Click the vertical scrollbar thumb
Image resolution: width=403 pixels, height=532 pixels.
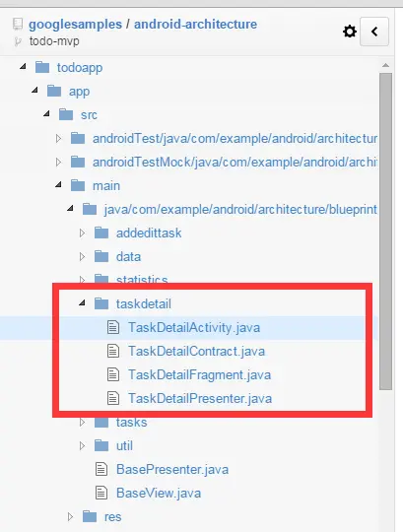(385, 232)
